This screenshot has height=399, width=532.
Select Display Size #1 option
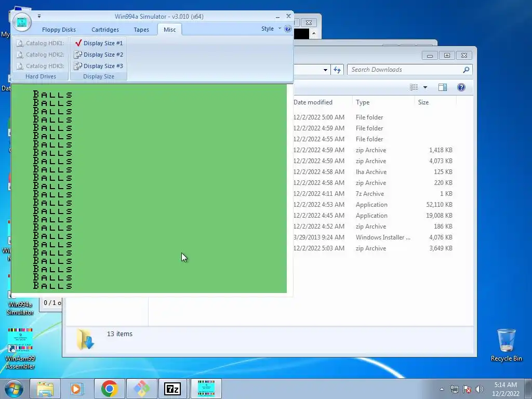[x=99, y=43]
